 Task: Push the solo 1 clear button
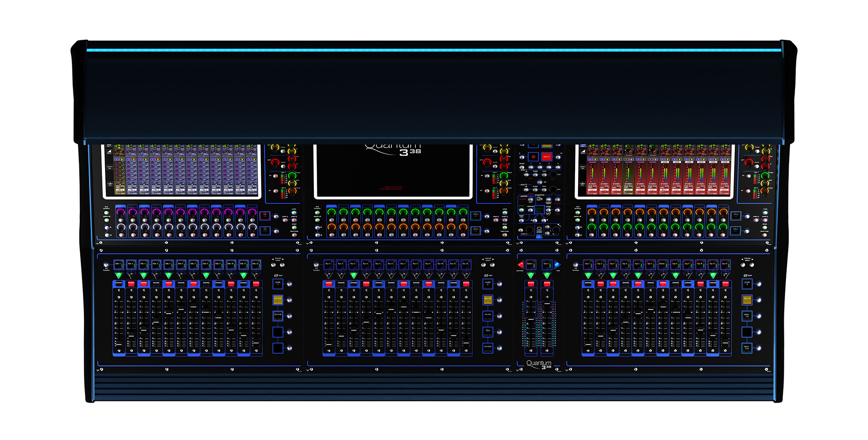tap(544, 175)
